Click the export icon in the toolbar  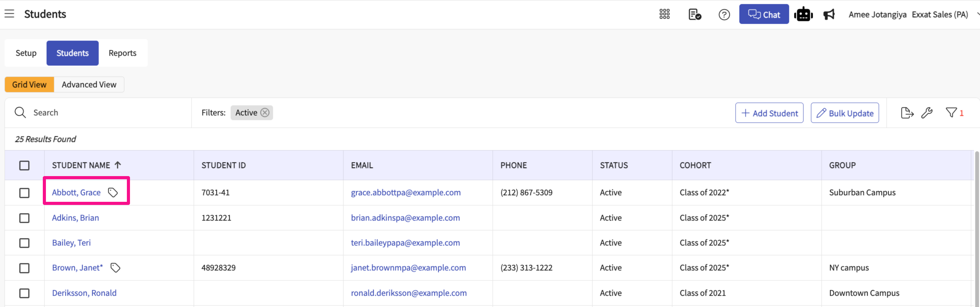click(907, 113)
